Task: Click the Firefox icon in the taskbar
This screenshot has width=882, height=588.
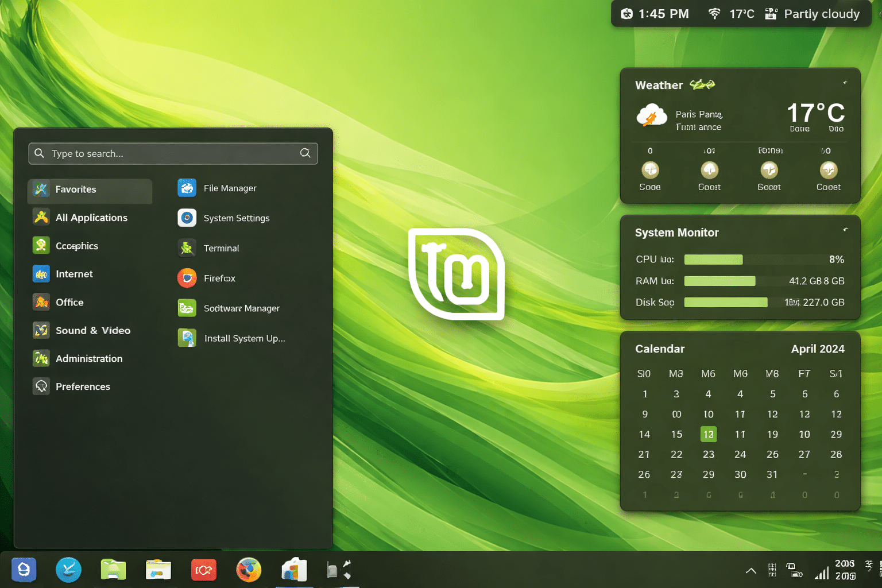Action: click(x=249, y=570)
